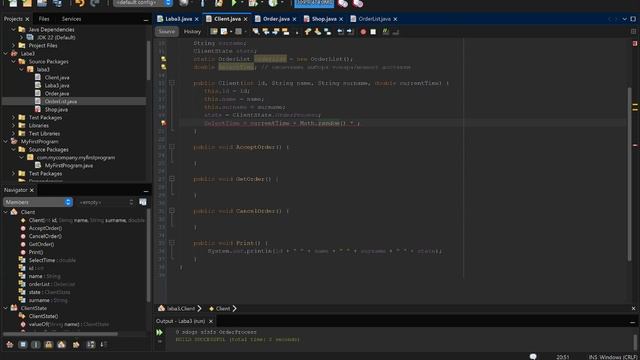Fold the AcceptOrder method in editor
Viewport: 640px width, 360px height.
click(172, 147)
